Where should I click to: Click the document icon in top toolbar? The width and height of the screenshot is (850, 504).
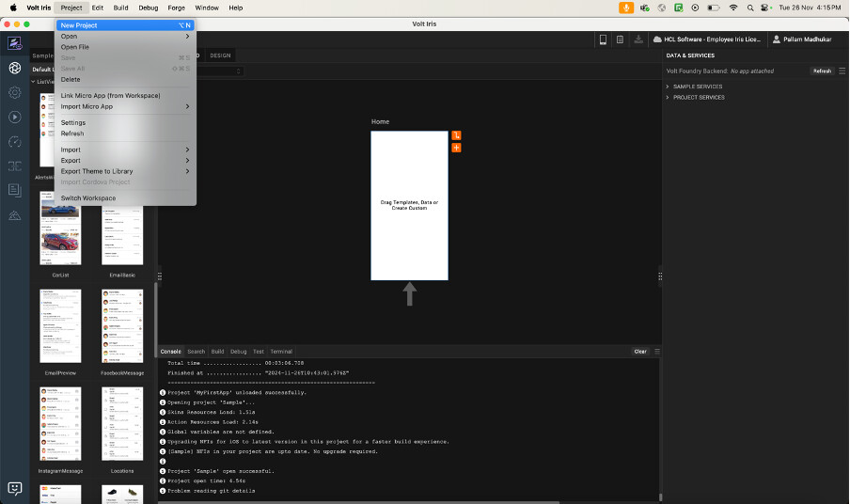621,39
